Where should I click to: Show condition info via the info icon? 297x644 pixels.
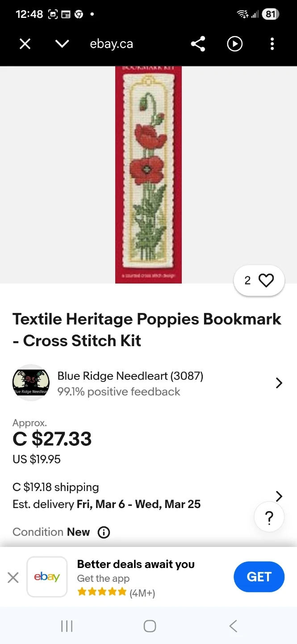(104, 532)
